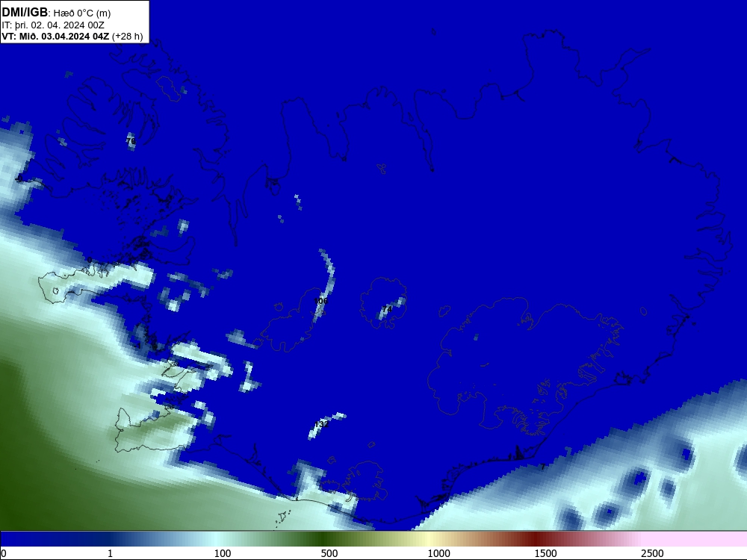Click the colorbar tick label 1000
747x560 pixels.
438,553
